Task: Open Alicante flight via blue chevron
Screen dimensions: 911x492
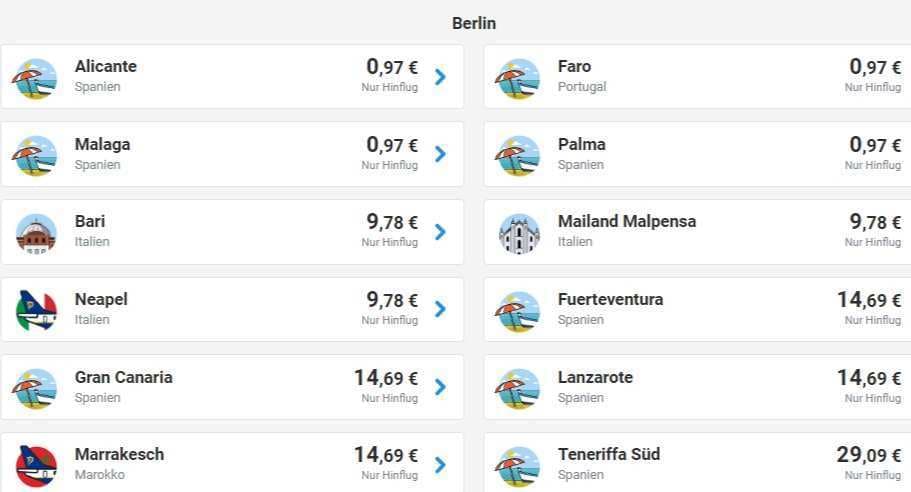Action: pyautogui.click(x=440, y=77)
